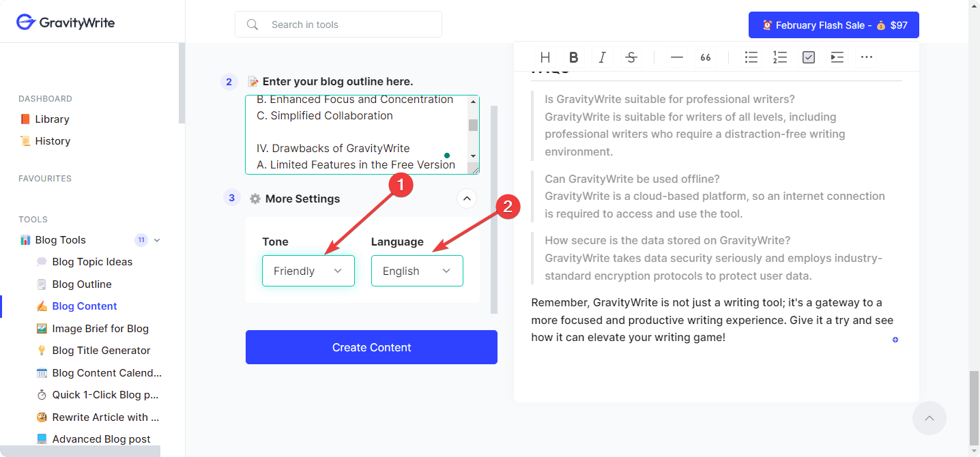
Task: Apply italic formatting in editor toolbar
Action: click(602, 57)
